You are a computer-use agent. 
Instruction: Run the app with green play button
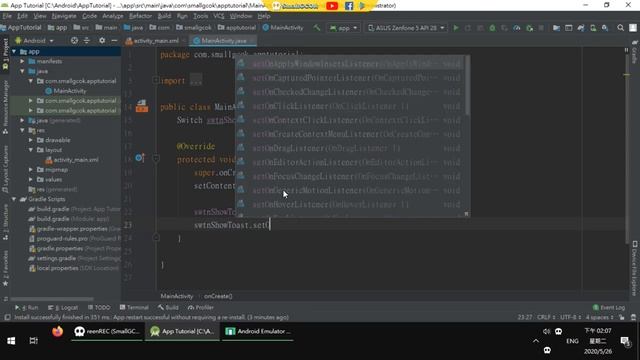pyautogui.click(x=456, y=28)
